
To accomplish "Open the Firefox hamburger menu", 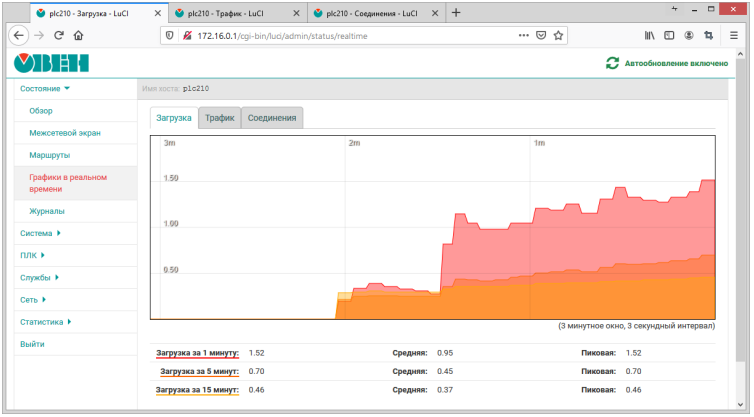I will click(733, 34).
